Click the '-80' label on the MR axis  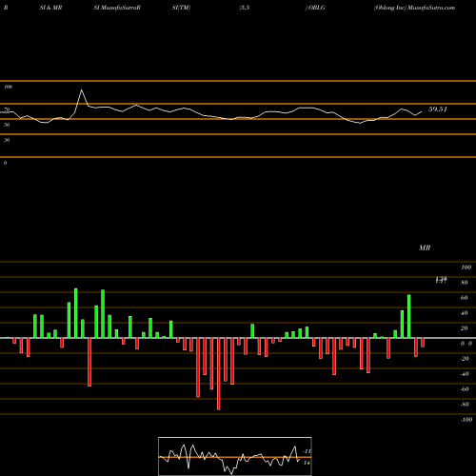(465, 405)
